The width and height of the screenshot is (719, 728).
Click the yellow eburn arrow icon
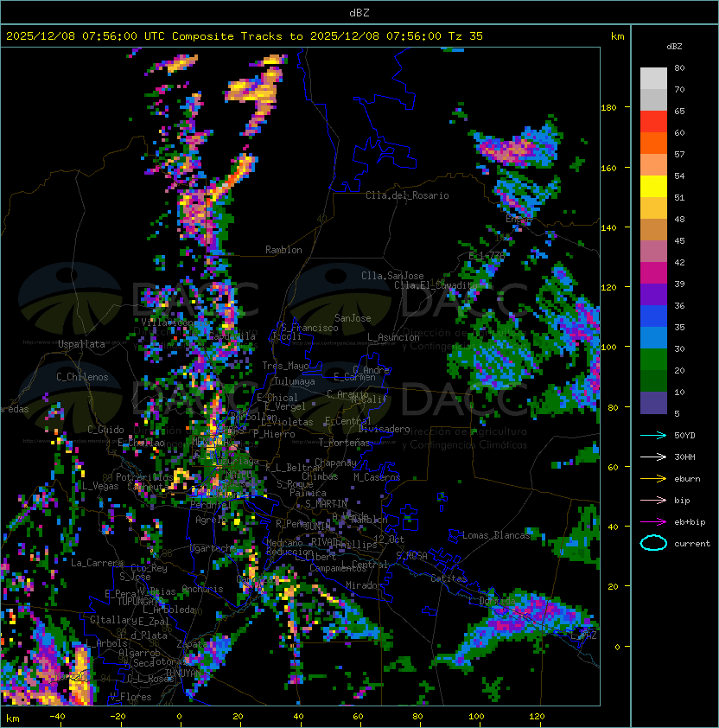coord(653,479)
